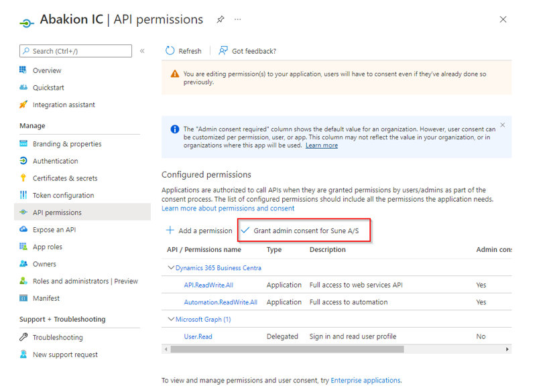Open Certificates & secrets

coord(65,178)
